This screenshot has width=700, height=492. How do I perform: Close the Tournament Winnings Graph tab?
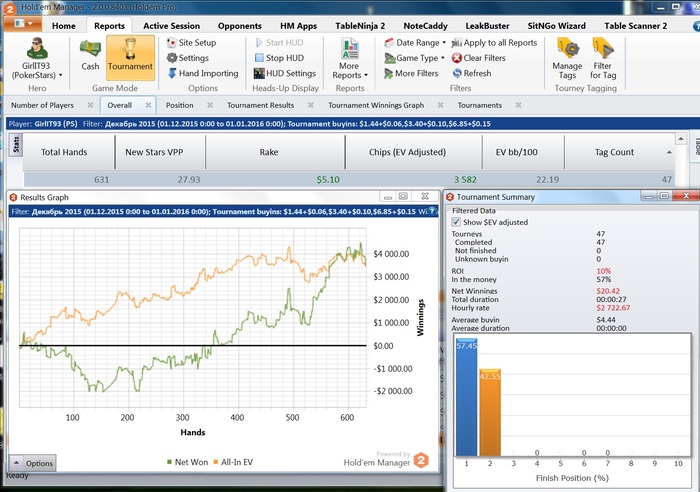tap(441, 105)
